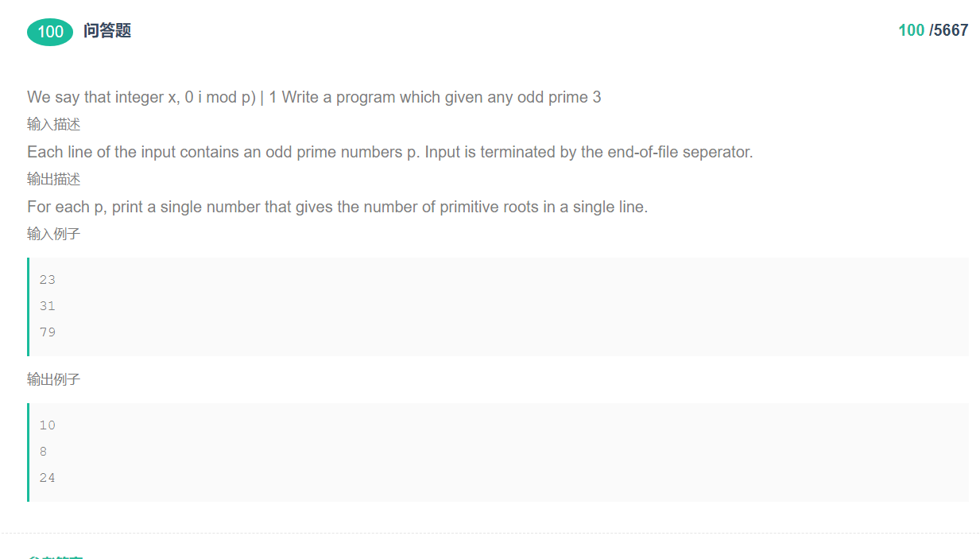Screen dimensions: 980x559
Task: Click sample input value 23
Action: pyautogui.click(x=48, y=280)
